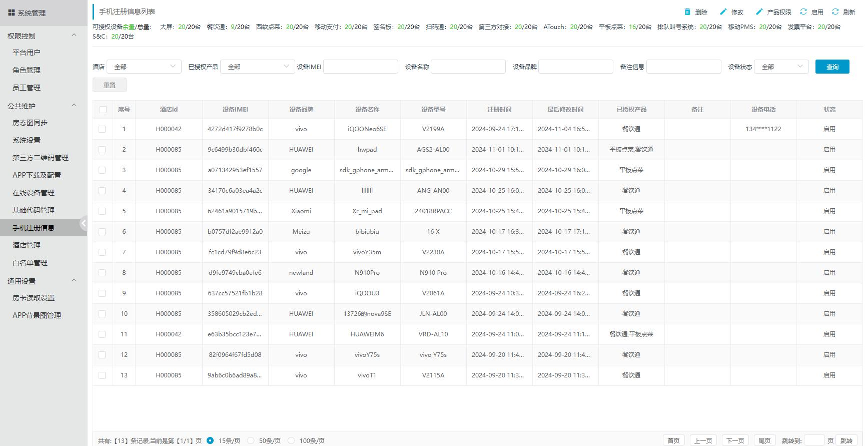Expand the 设备状态 dropdown
This screenshot has width=868, height=446.
pyautogui.click(x=781, y=67)
